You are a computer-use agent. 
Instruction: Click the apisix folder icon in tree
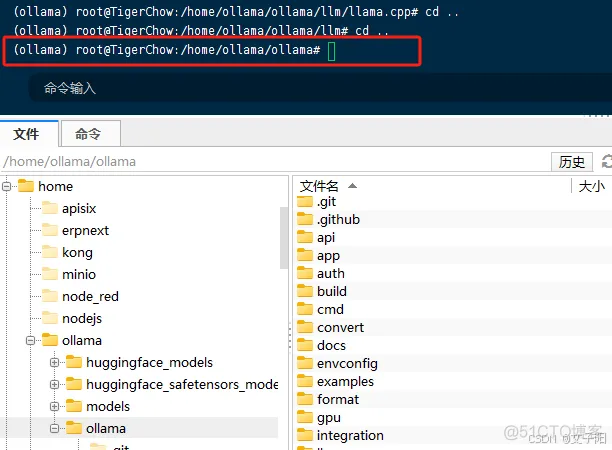pos(50,208)
